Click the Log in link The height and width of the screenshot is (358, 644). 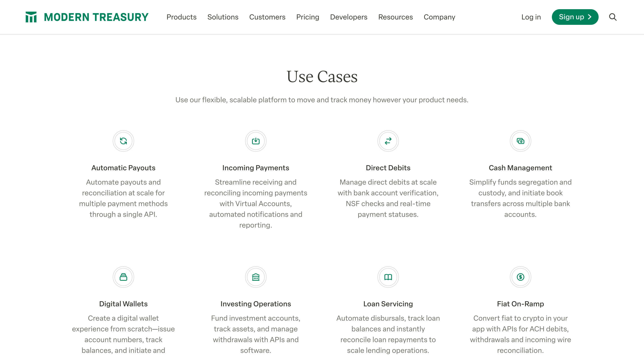(x=531, y=16)
